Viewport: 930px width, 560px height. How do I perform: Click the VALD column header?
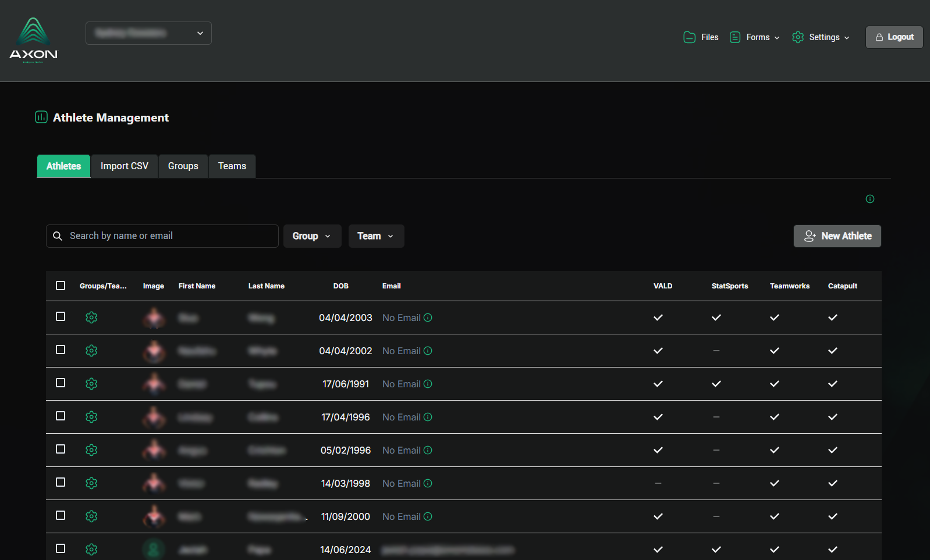(x=663, y=286)
